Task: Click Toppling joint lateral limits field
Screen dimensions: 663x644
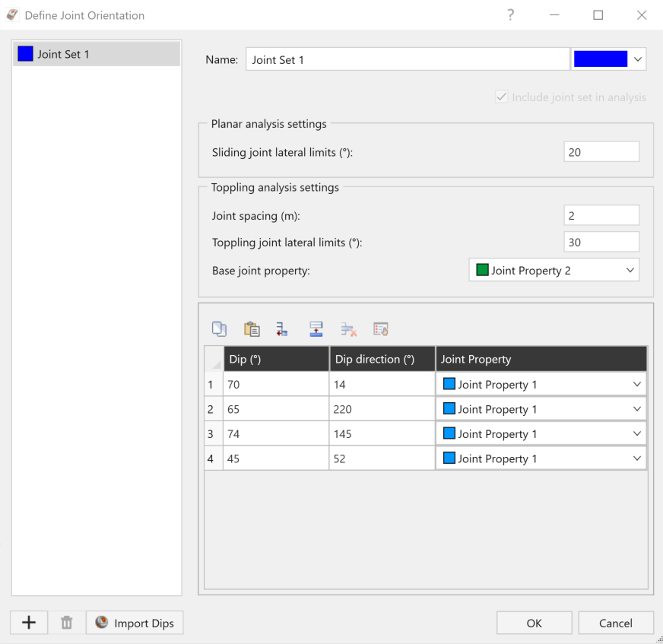Action: tap(601, 243)
